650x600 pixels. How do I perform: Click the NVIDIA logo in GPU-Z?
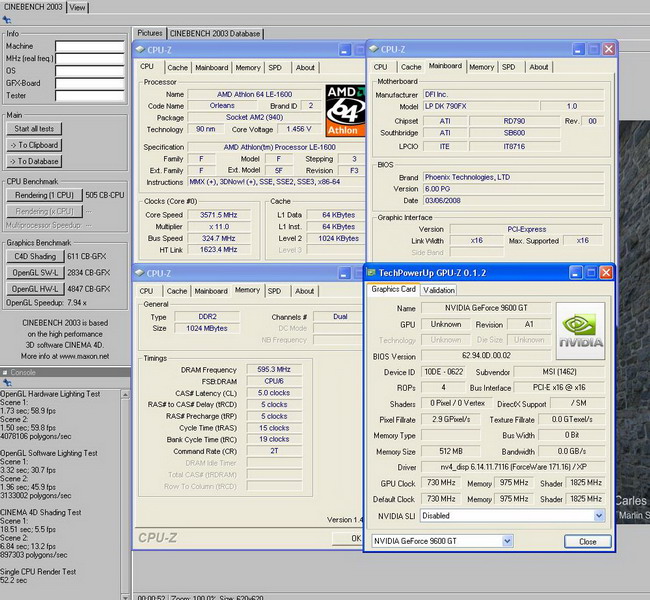click(x=581, y=329)
